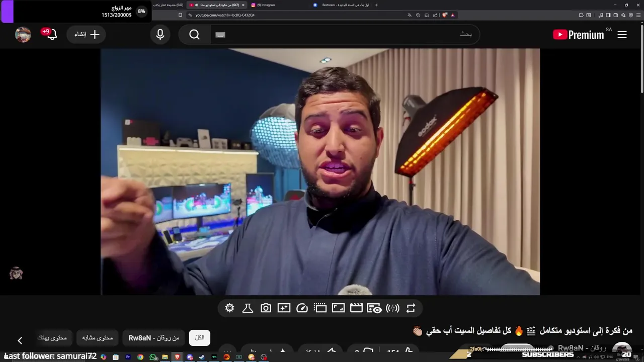The height and width of the screenshot is (362, 644).
Task: Open Adobe Premiere Pro from the taskbar
Action: click(128, 357)
